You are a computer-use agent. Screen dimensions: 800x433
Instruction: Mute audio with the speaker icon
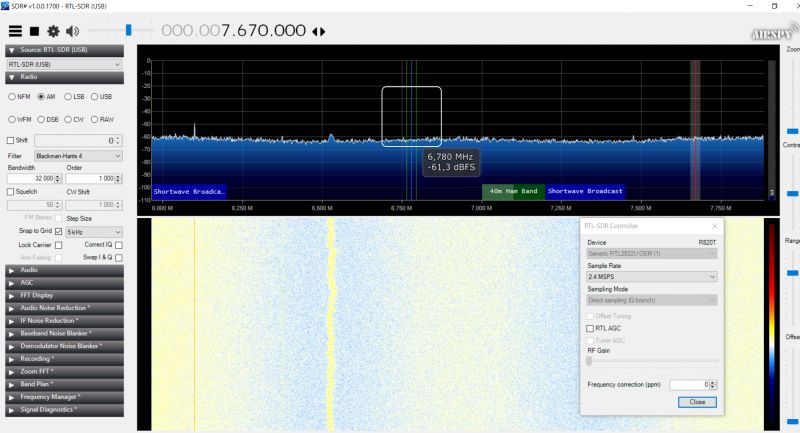pyautogui.click(x=72, y=31)
